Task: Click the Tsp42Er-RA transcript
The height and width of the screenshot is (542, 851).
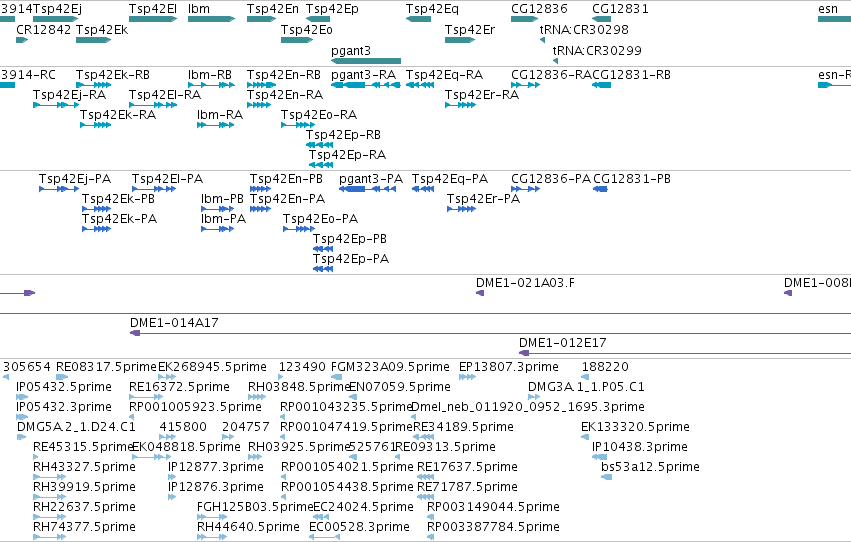Action: click(x=460, y=105)
